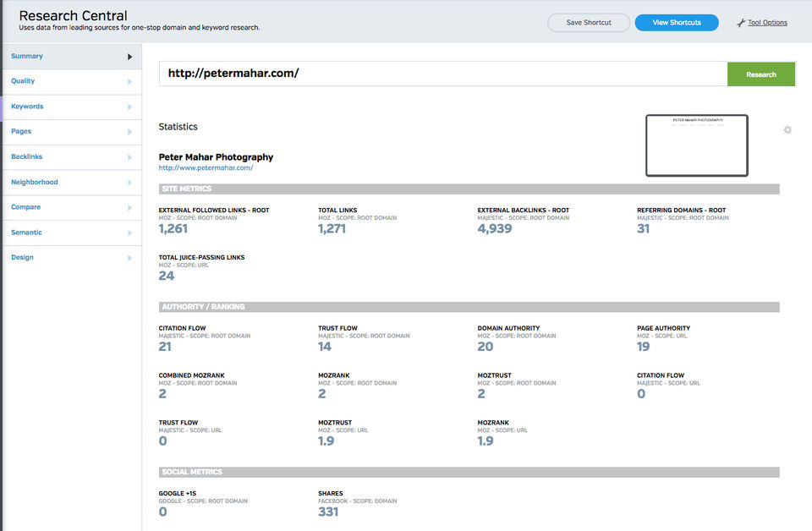Image resolution: width=812 pixels, height=531 pixels.
Task: Expand the Backlinks section arrow
Action: (129, 157)
